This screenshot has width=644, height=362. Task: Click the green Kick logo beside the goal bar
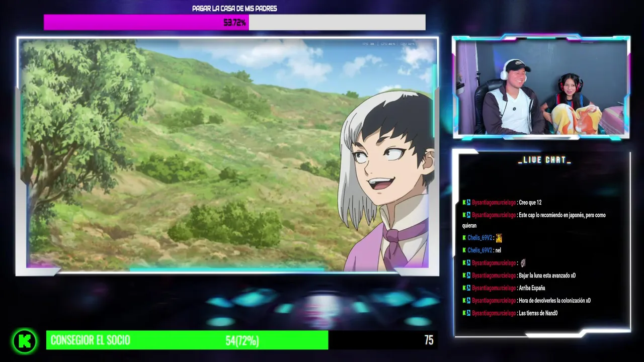[25, 341]
